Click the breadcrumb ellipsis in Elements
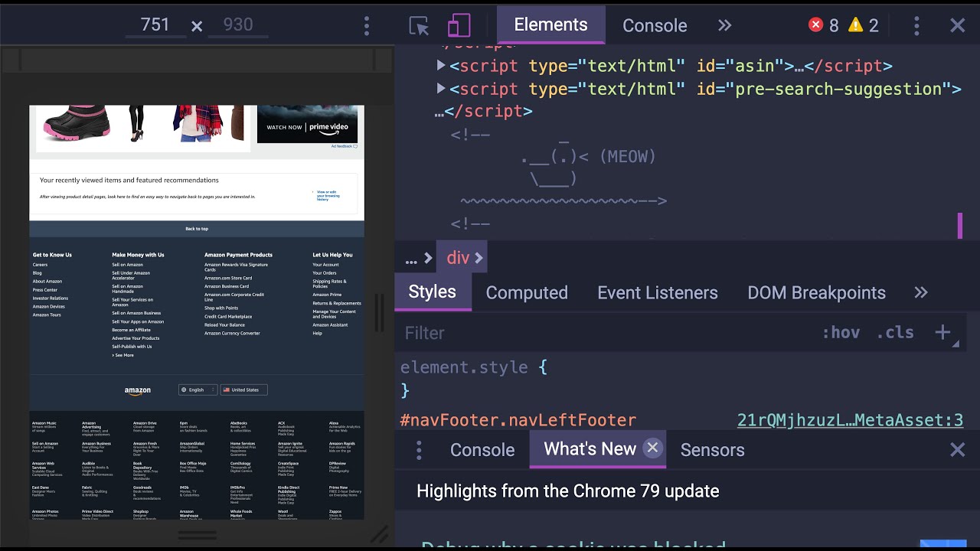 [411, 260]
